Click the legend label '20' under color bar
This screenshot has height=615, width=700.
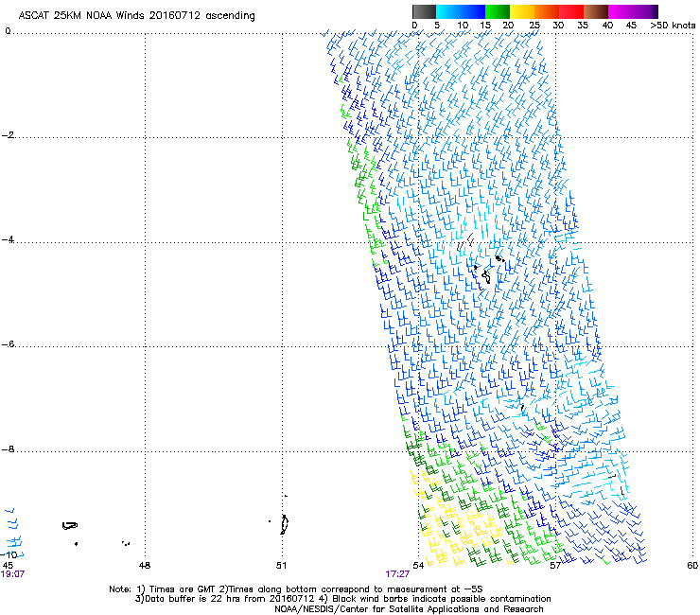[x=509, y=26]
